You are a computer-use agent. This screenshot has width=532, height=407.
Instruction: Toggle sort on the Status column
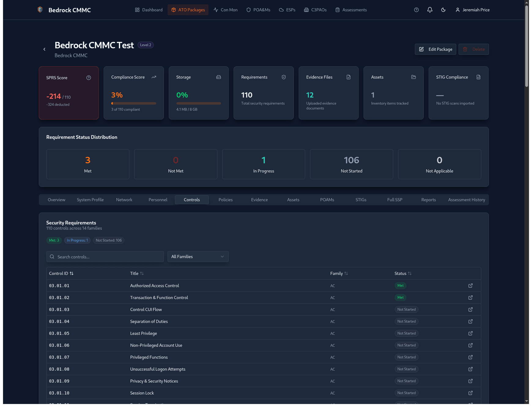[410, 273]
